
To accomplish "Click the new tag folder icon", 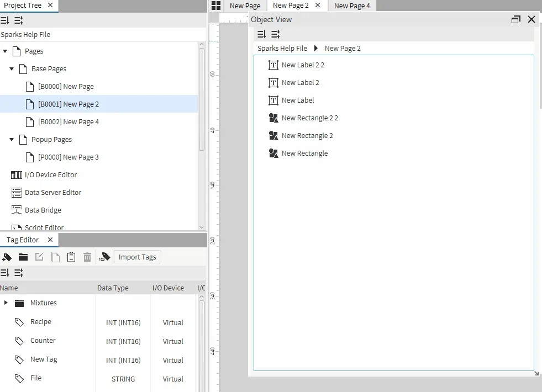I will (x=23, y=257).
